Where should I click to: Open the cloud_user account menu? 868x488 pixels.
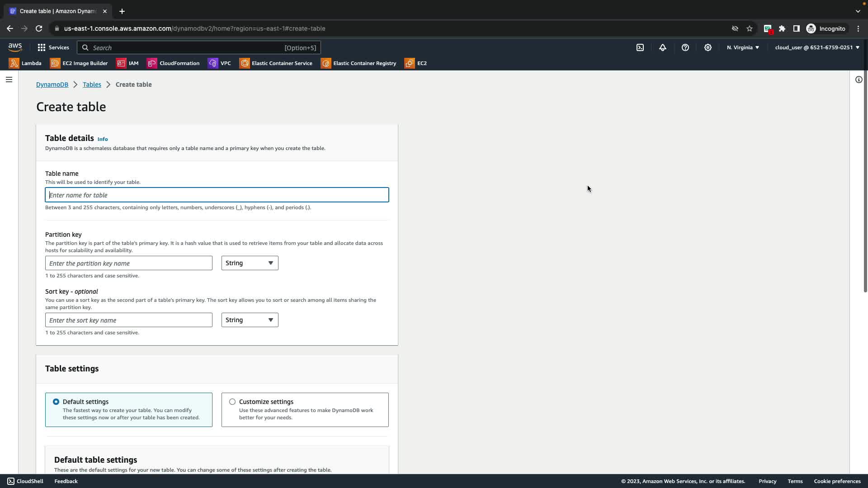(817, 47)
